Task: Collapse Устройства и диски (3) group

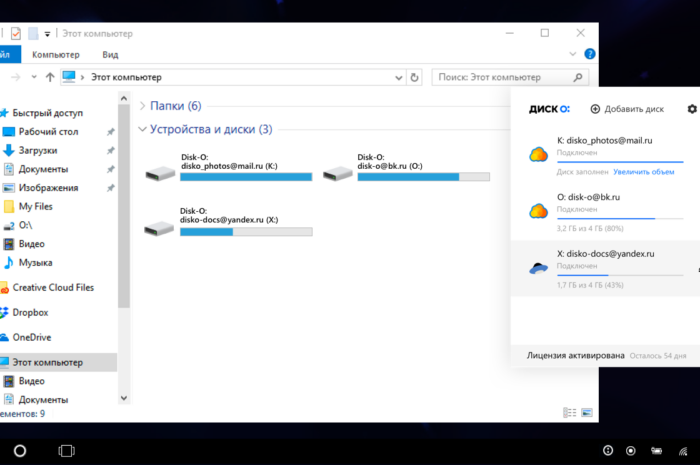Action: [x=142, y=129]
